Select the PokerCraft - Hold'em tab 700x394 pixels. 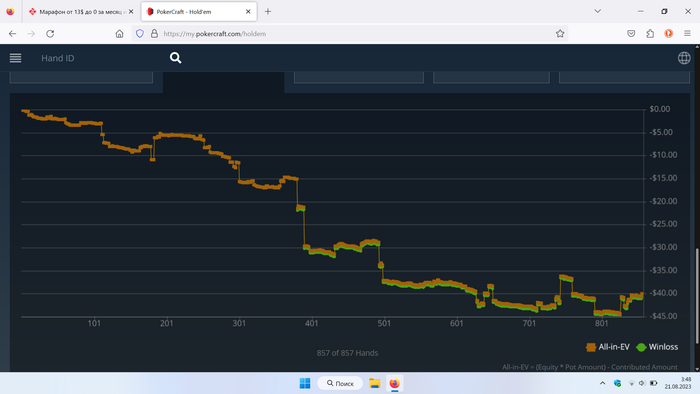tap(199, 12)
